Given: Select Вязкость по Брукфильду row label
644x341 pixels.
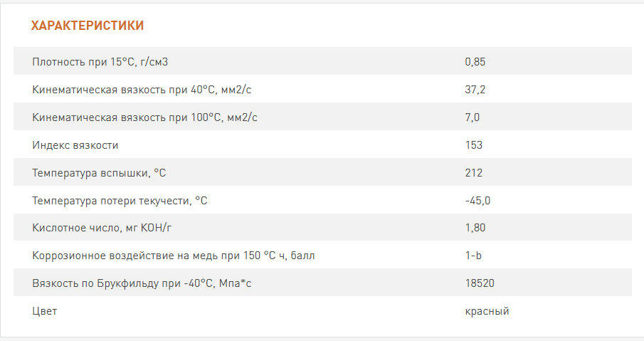Looking at the screenshot, I should point(142,283).
